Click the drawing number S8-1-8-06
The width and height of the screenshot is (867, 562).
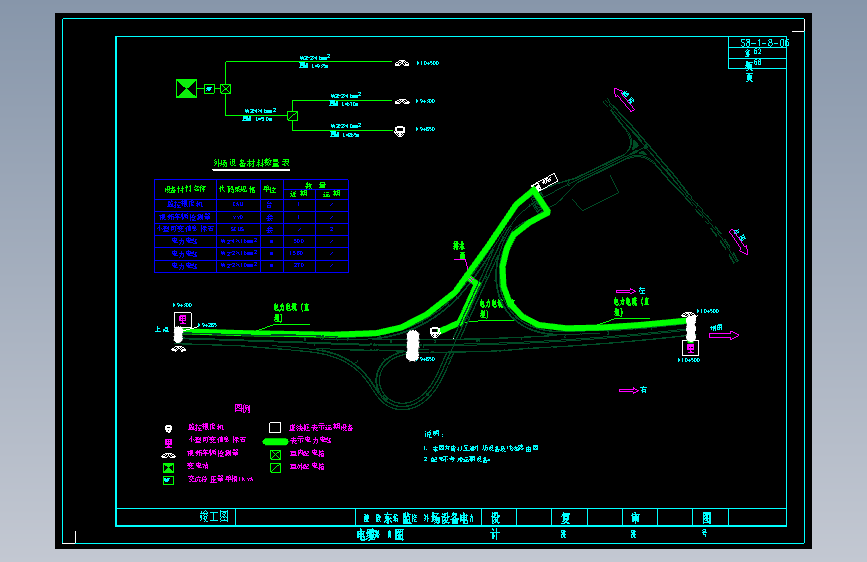[x=765, y=43]
